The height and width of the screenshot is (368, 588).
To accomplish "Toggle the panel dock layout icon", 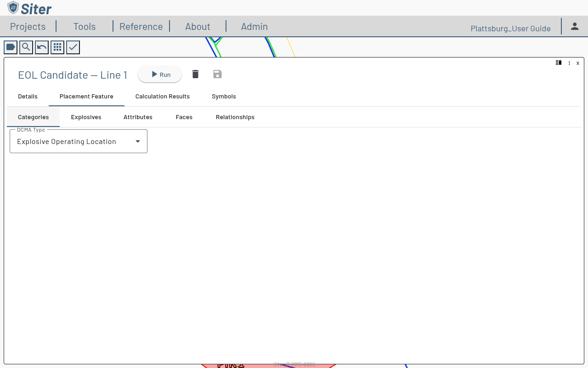I will [559, 63].
